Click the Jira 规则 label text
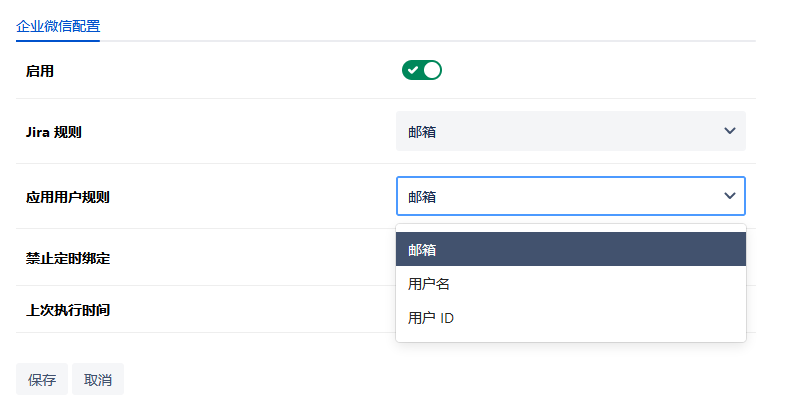Screen dimensions: 802x413 [60, 132]
